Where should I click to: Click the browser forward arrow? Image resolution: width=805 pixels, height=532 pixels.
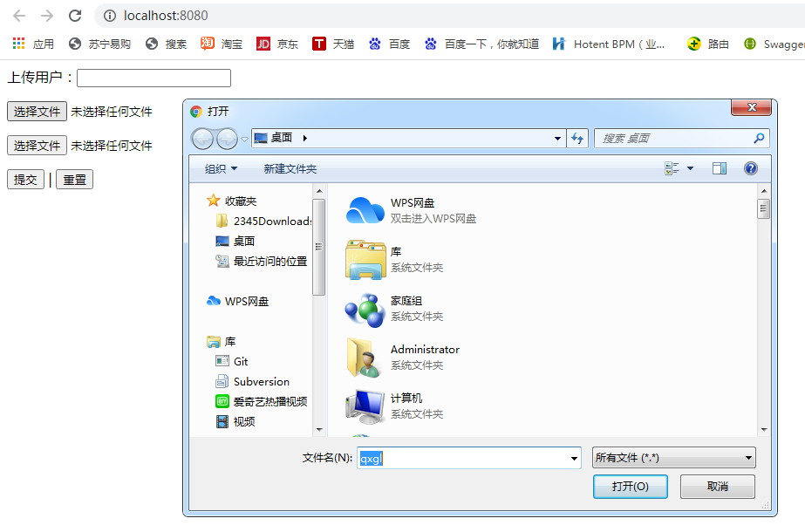click(x=47, y=16)
